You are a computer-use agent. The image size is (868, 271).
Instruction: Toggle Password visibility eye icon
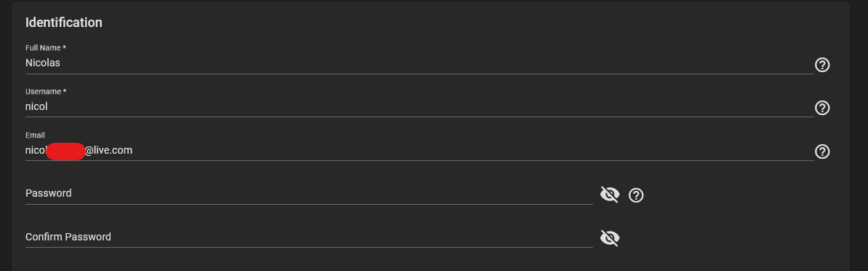[610, 195]
